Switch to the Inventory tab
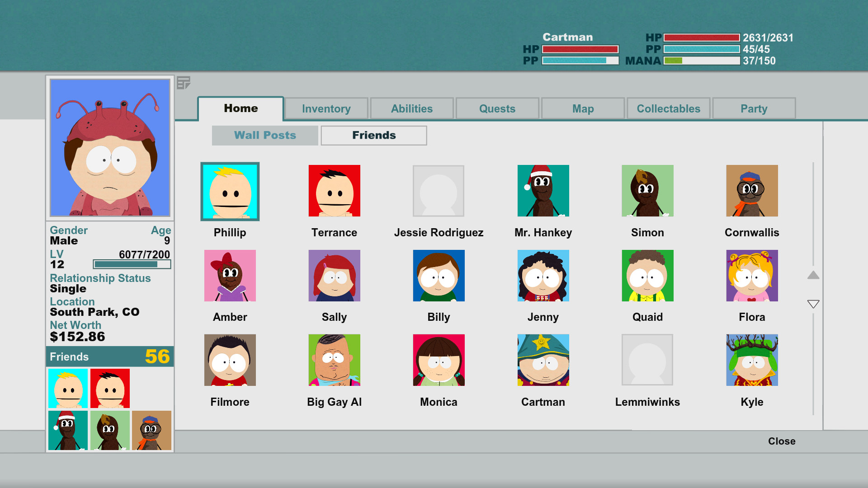 click(326, 109)
